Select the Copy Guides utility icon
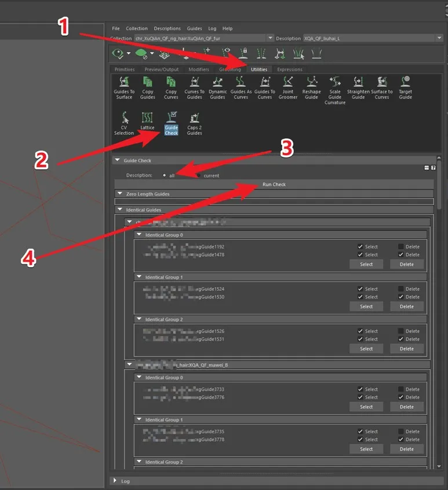Viewport: 448px width, 490px height. 148,82
